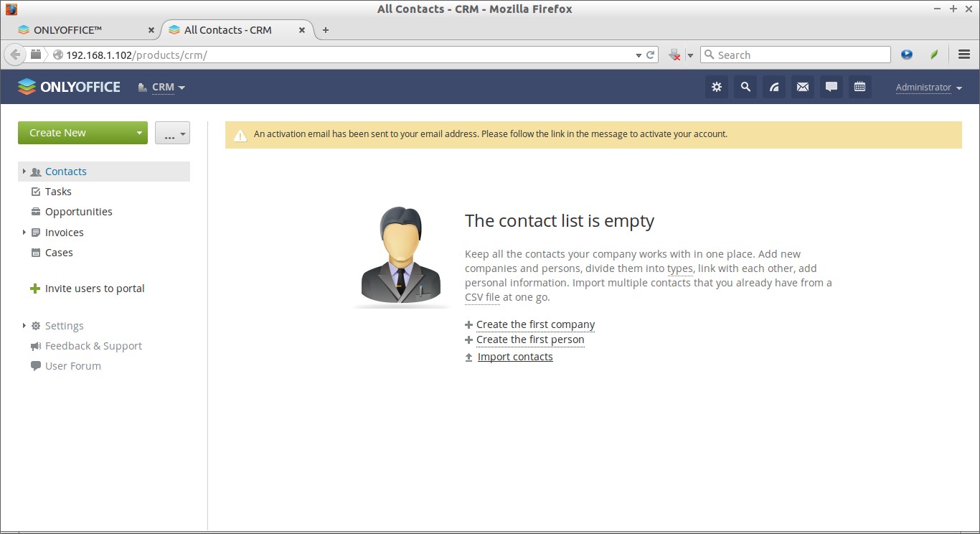Click the businessman avatar illustration
Viewport: 980px width, 534px height.
coord(401,257)
